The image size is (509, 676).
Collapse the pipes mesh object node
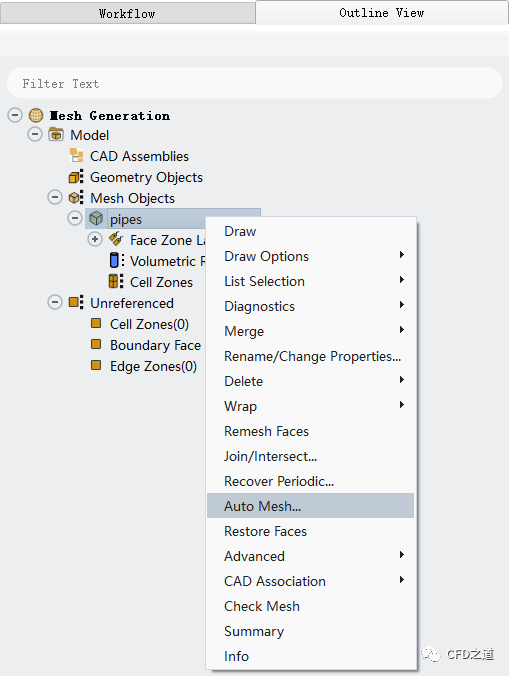pyautogui.click(x=75, y=218)
